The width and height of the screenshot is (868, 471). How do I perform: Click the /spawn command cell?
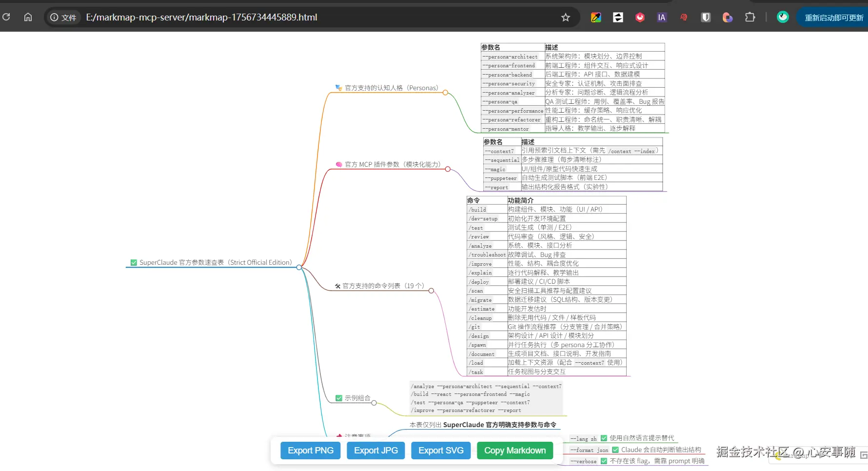click(x=487, y=345)
